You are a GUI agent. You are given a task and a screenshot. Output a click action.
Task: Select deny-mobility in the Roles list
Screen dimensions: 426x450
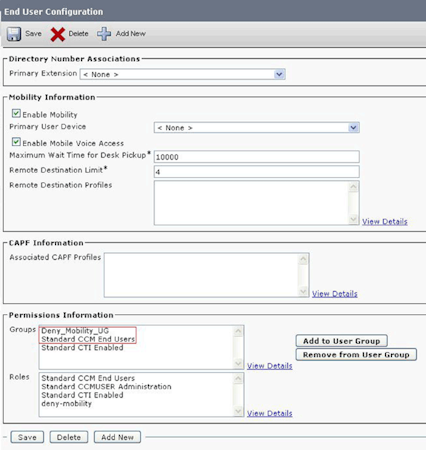point(66,404)
